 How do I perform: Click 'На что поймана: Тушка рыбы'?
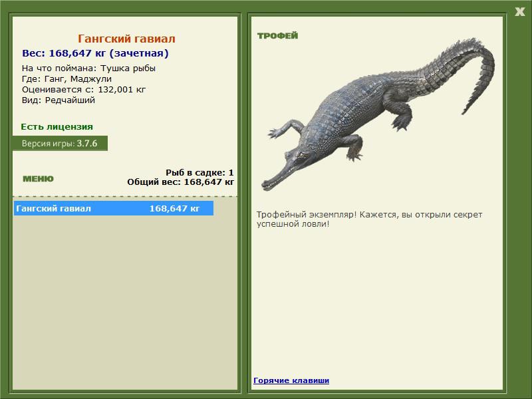pyautogui.click(x=88, y=68)
